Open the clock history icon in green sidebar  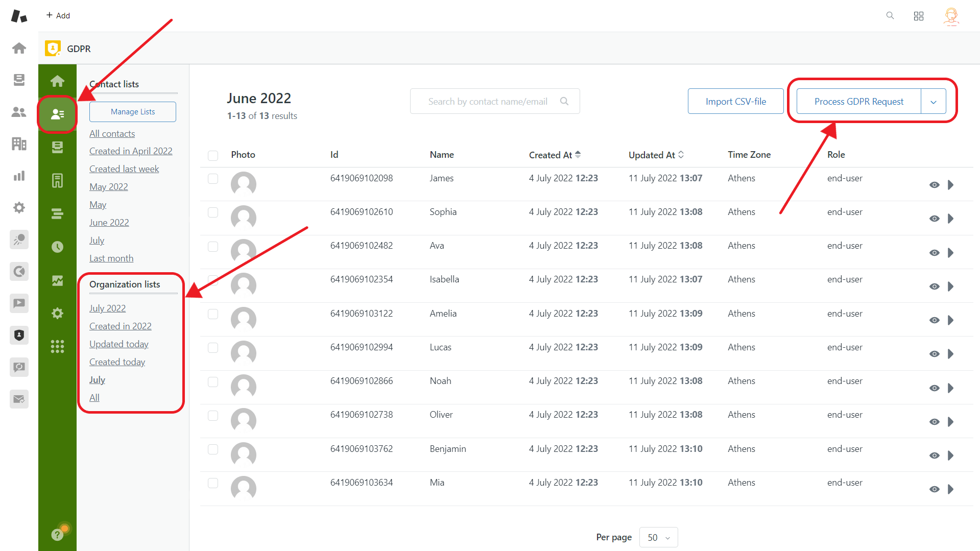coord(57,247)
